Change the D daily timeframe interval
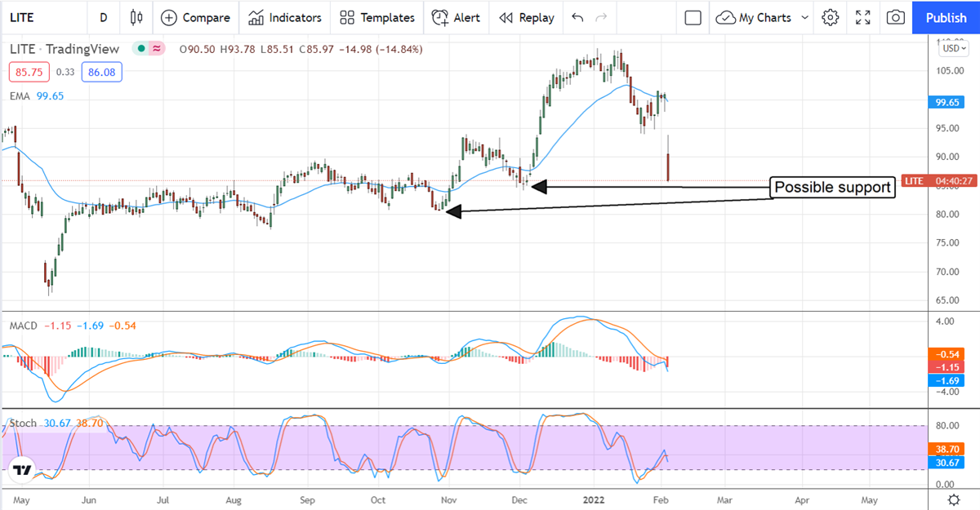Screen dimensions: 980x510 click(x=103, y=17)
